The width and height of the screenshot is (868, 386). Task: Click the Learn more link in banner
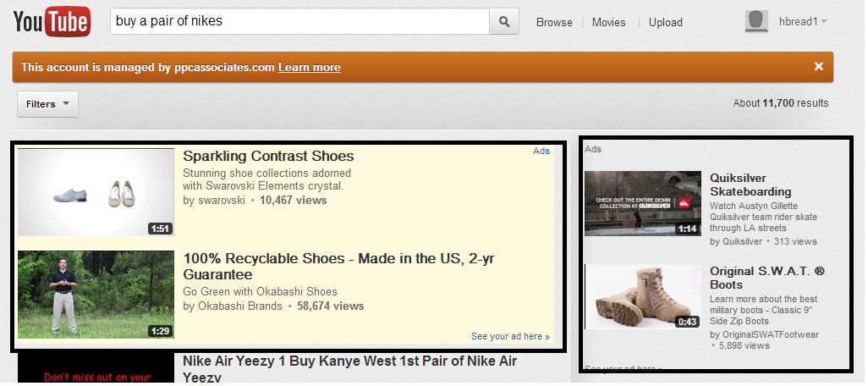point(310,68)
